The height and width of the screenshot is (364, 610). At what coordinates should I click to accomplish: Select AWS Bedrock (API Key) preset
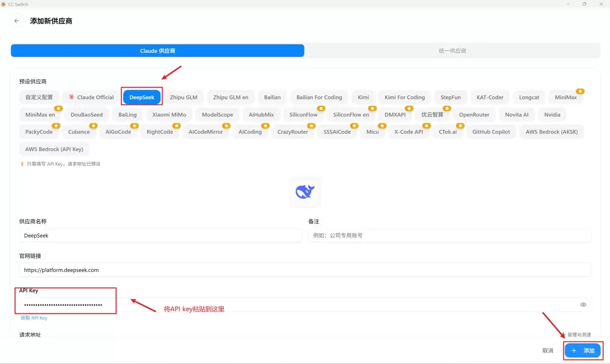click(54, 149)
